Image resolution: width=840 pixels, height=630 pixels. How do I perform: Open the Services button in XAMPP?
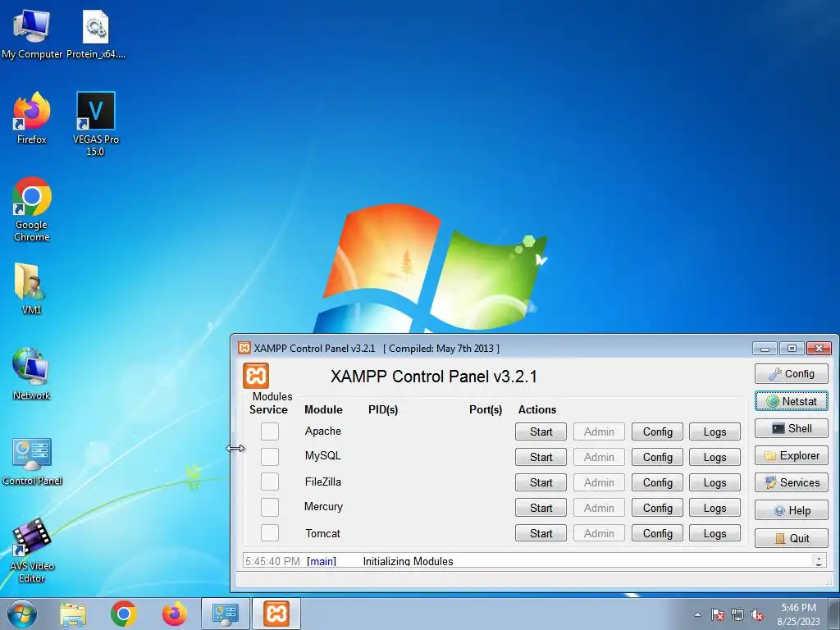(x=792, y=482)
